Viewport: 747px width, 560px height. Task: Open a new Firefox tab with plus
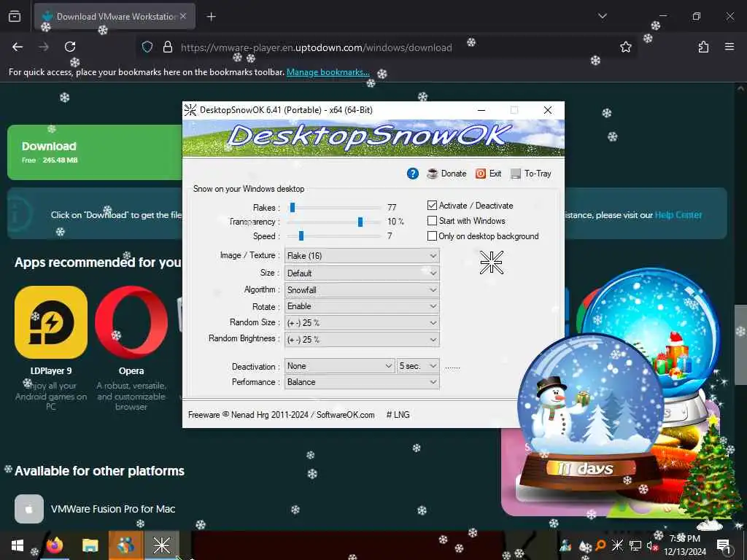pyautogui.click(x=211, y=17)
